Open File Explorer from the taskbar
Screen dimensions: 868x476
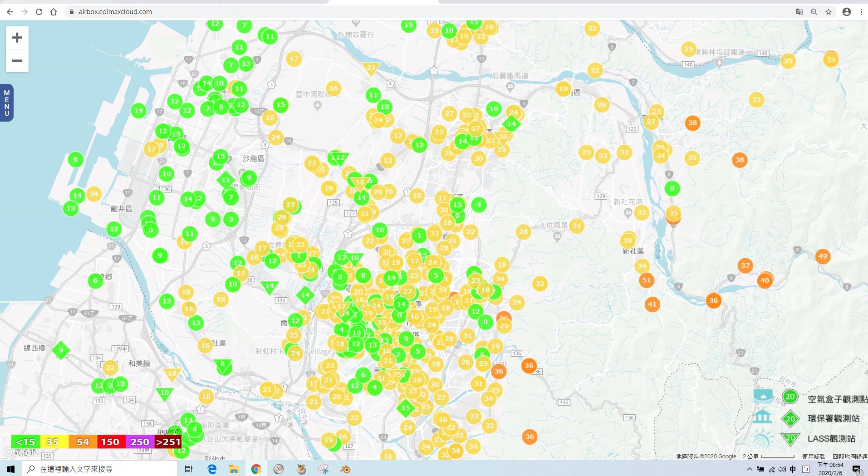coord(234,469)
